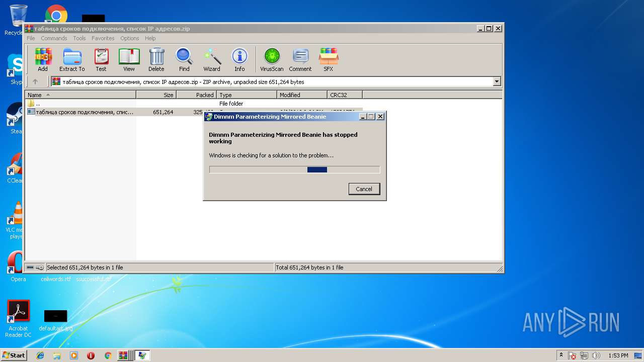
Task: Click the volume speaker tray icon
Action: coord(596,355)
